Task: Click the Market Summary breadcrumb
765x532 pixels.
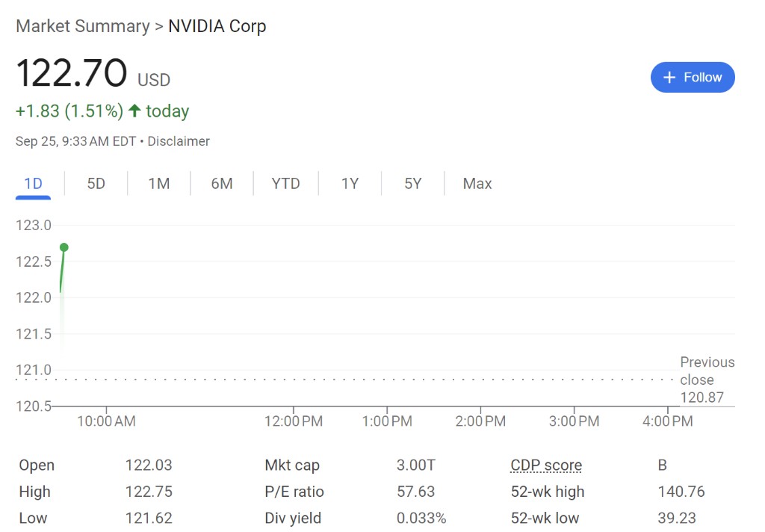Action: coord(82,26)
